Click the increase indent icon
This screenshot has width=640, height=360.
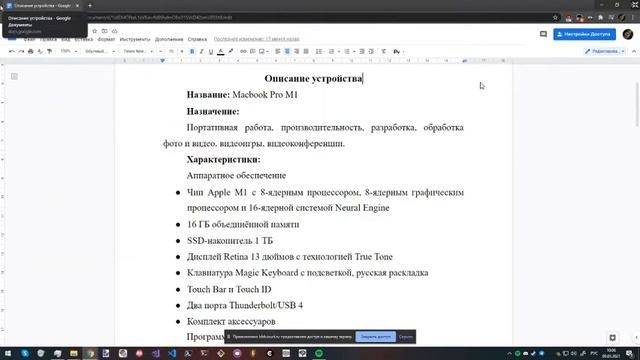click(371, 51)
